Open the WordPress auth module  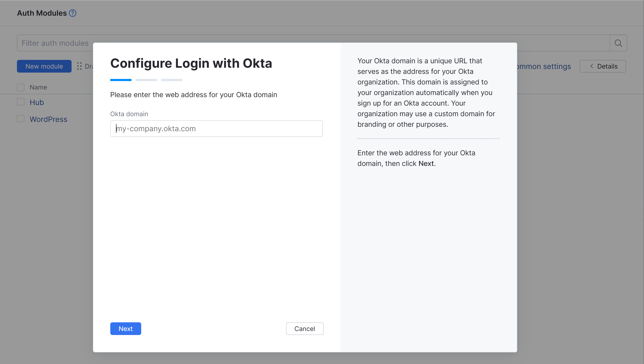point(48,119)
